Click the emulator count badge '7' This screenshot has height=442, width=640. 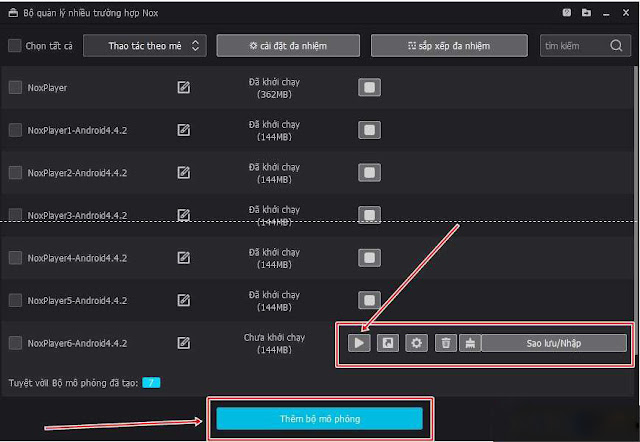pyautogui.click(x=151, y=382)
